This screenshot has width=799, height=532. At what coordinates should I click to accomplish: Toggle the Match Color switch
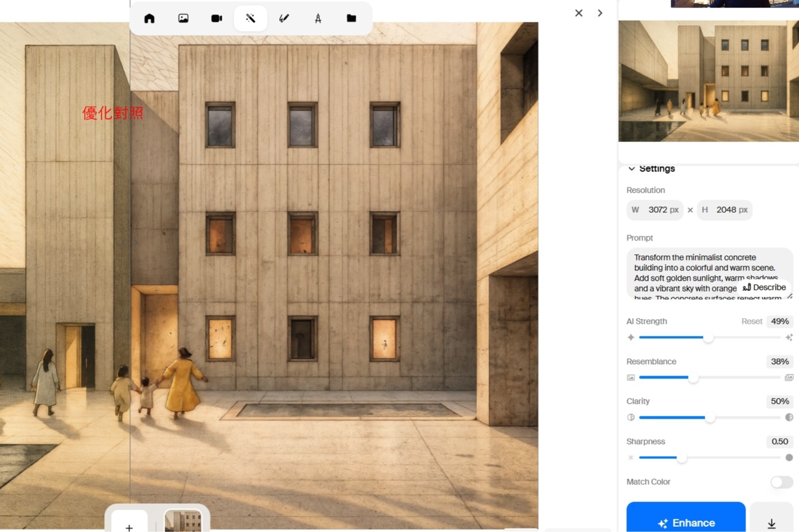(781, 482)
